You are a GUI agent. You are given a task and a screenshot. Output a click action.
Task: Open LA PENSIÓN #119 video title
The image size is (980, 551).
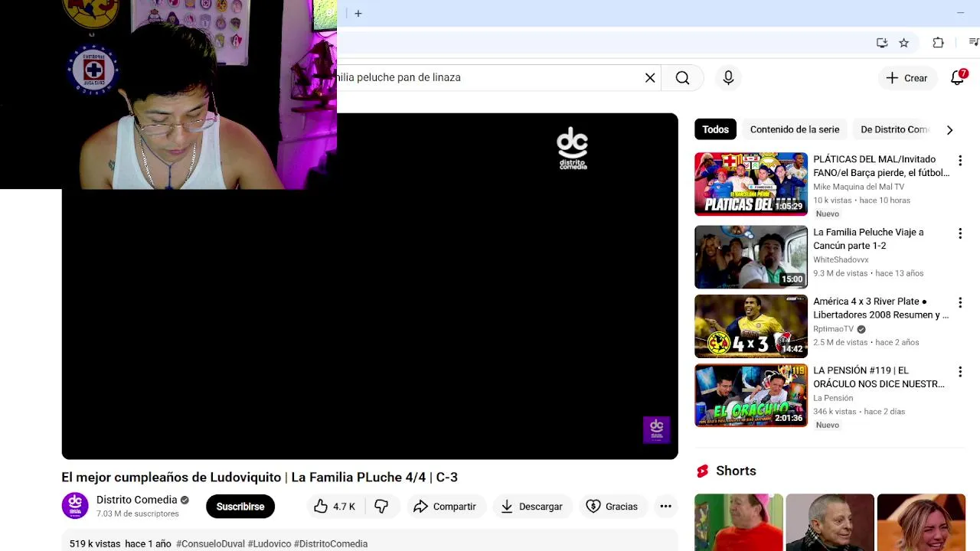click(x=879, y=377)
